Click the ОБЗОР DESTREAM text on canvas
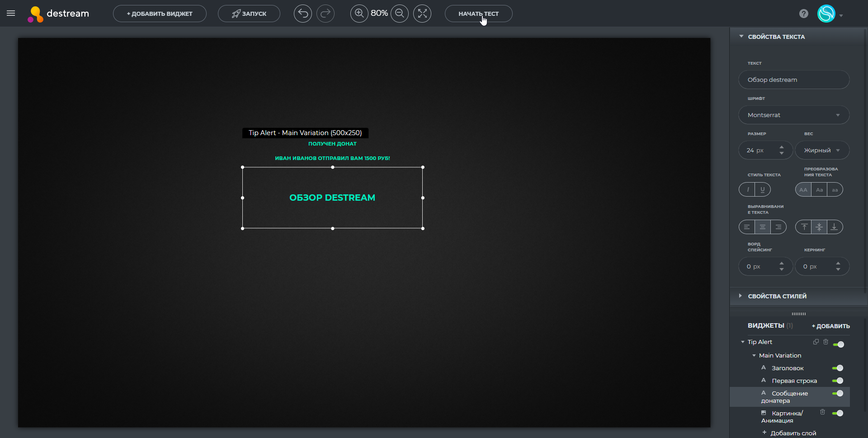Image resolution: width=868 pixels, height=438 pixels. 332,198
